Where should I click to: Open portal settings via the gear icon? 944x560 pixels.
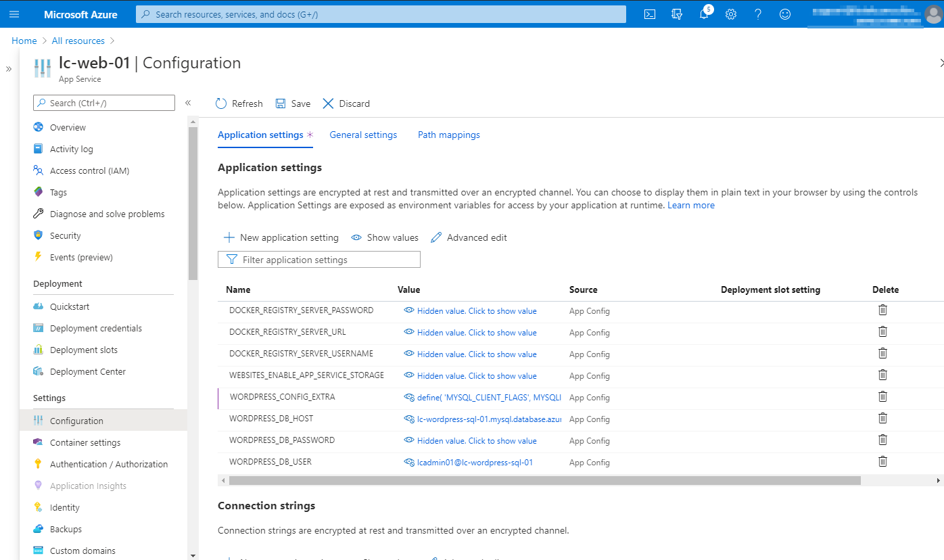click(x=731, y=14)
